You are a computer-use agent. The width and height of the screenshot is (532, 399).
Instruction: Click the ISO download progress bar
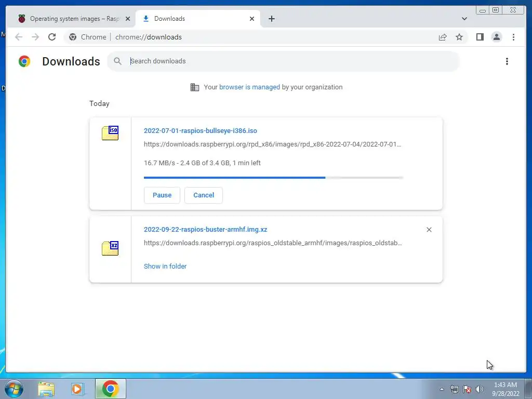(273, 178)
